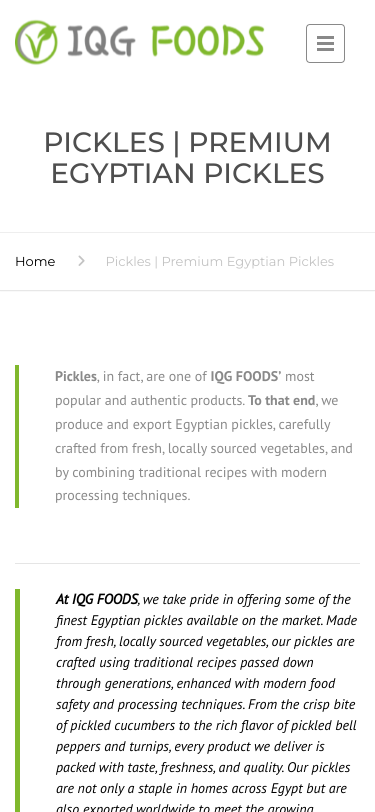The width and height of the screenshot is (375, 812).
Task: Click bold italic At IQG FOODS text
Action: point(97,599)
